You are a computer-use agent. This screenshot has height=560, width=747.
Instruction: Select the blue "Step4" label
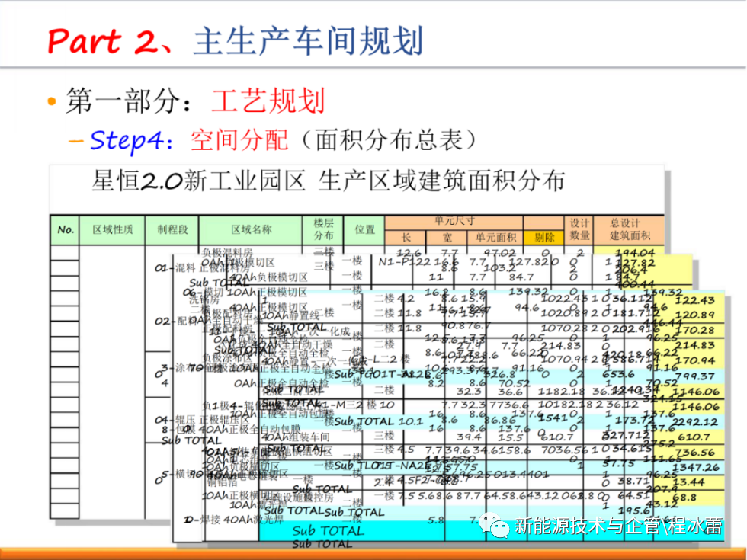(127, 140)
